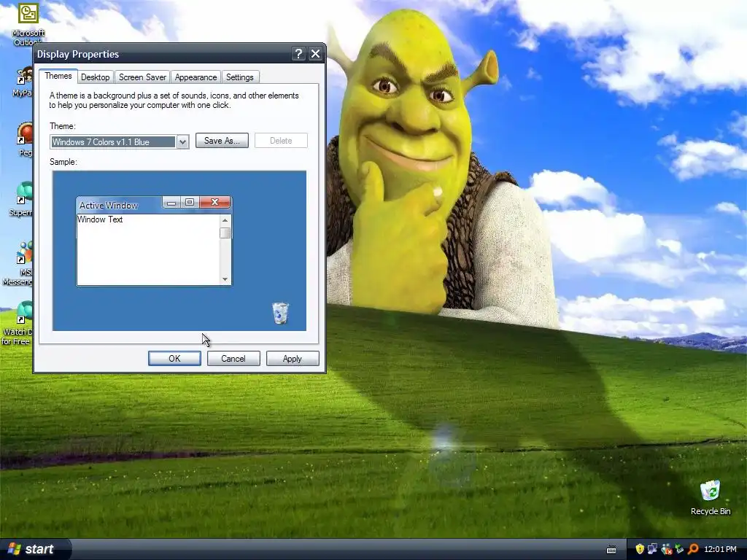
Task: Click the Cancel button
Action: point(233,359)
